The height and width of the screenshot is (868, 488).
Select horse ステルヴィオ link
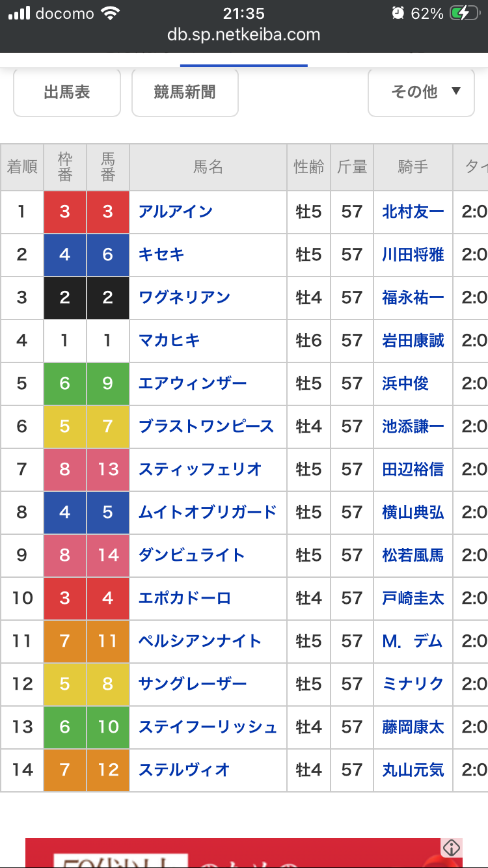click(x=185, y=770)
